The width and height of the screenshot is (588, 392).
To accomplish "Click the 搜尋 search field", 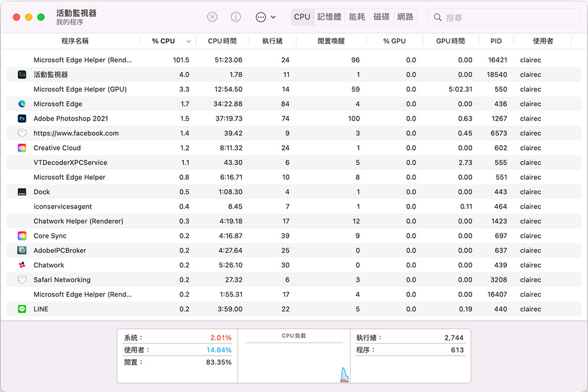I will (504, 17).
